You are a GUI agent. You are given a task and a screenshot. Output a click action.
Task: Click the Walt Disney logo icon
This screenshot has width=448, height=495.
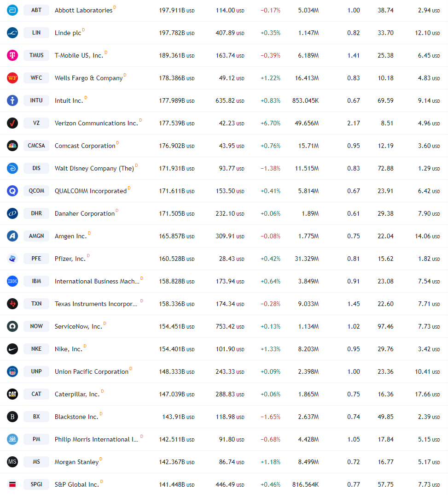pos(12,168)
